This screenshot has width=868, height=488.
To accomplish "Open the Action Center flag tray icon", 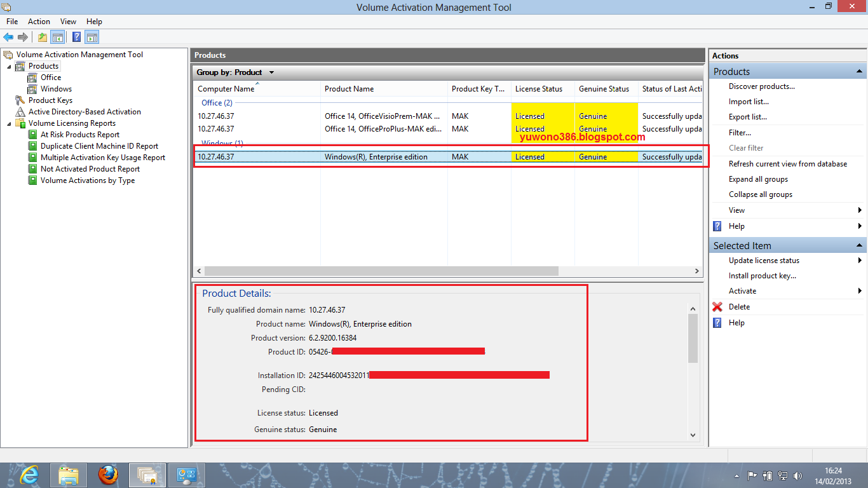I will (752, 475).
